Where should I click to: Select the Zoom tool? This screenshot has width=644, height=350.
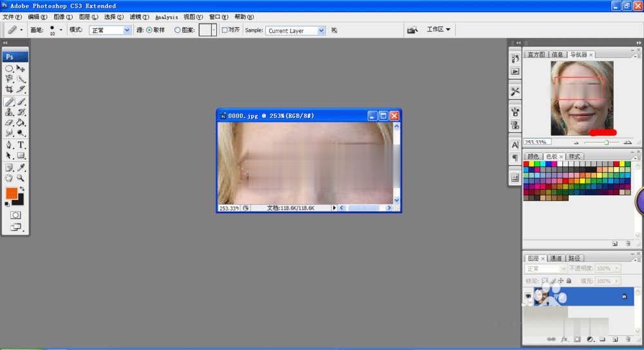click(21, 178)
